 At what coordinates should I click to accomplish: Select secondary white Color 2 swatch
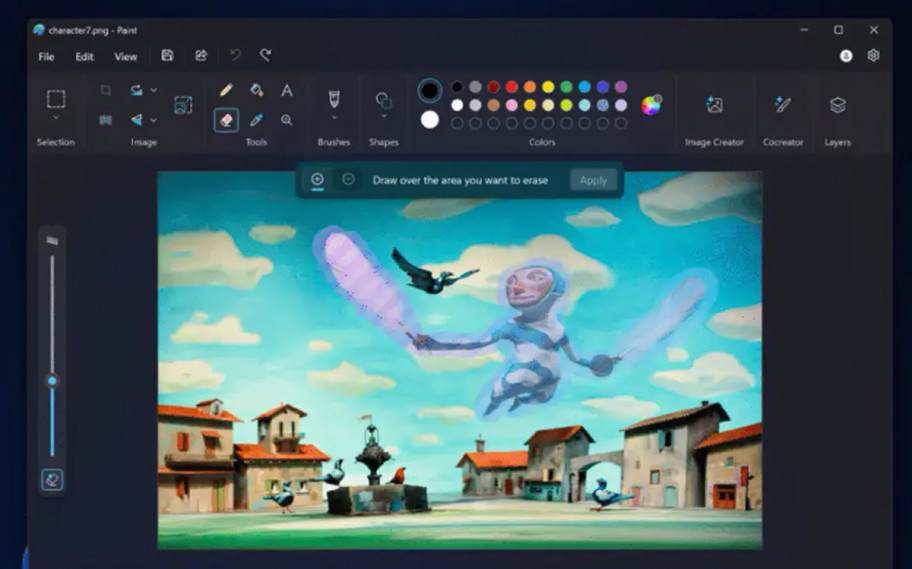tap(430, 120)
